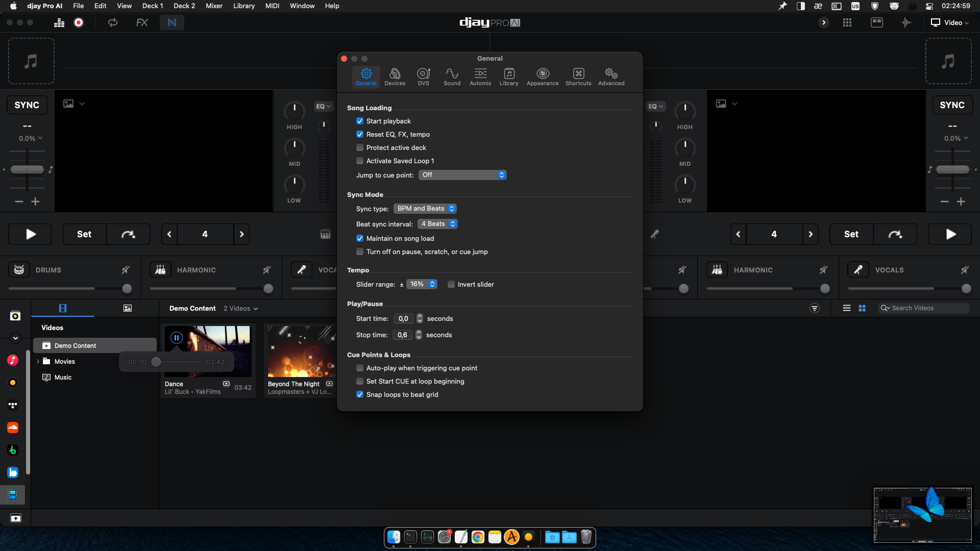Open SoundCloud source in sidebar
The image size is (980, 551).
click(x=13, y=428)
